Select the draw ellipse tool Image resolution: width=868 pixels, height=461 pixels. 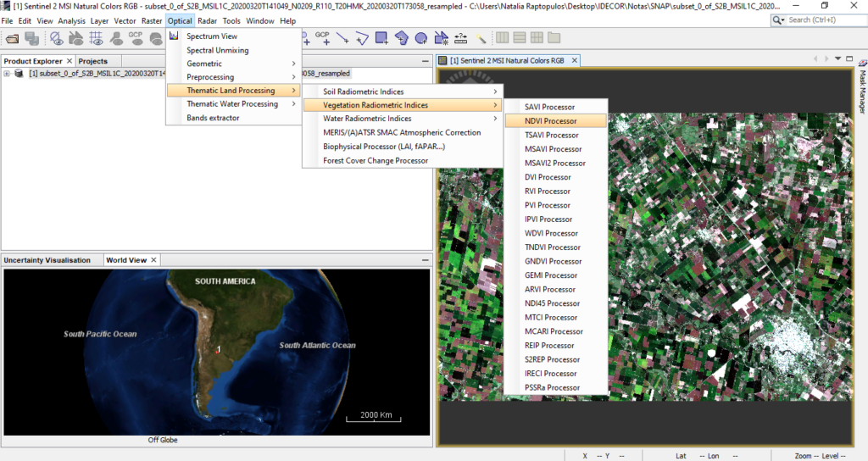(421, 38)
